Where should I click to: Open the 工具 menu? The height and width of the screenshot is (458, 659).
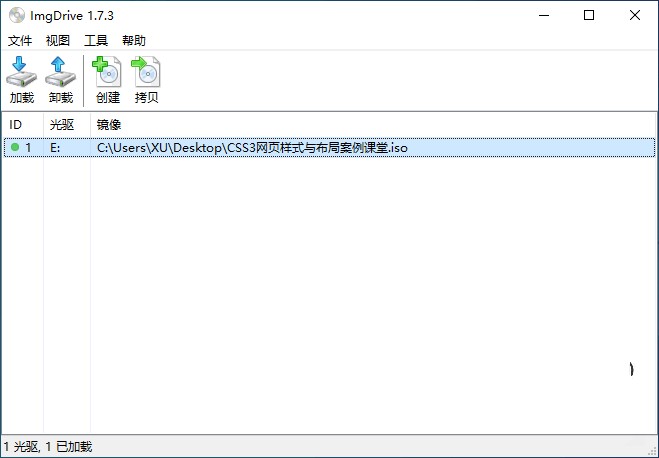[96, 41]
